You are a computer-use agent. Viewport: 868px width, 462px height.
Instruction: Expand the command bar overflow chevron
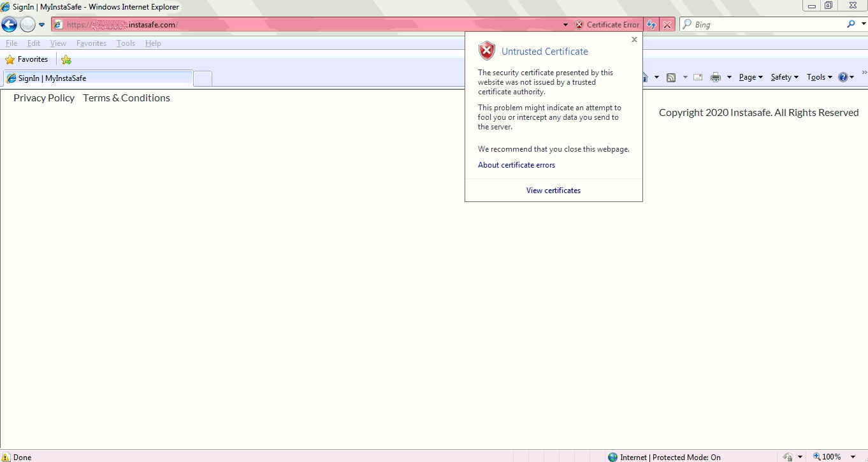coord(864,73)
